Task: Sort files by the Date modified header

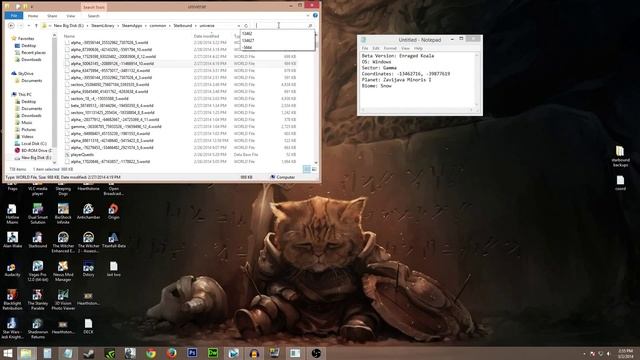Action: (x=207, y=36)
